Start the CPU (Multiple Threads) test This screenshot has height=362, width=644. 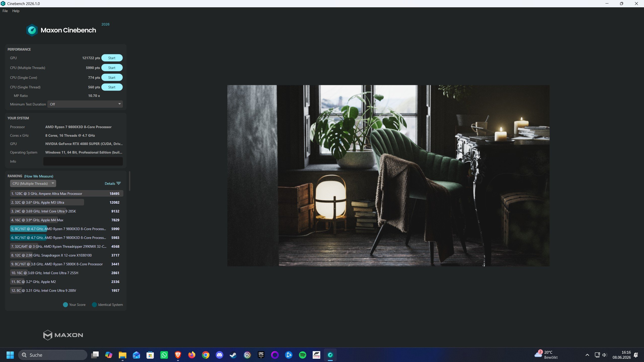point(112,68)
